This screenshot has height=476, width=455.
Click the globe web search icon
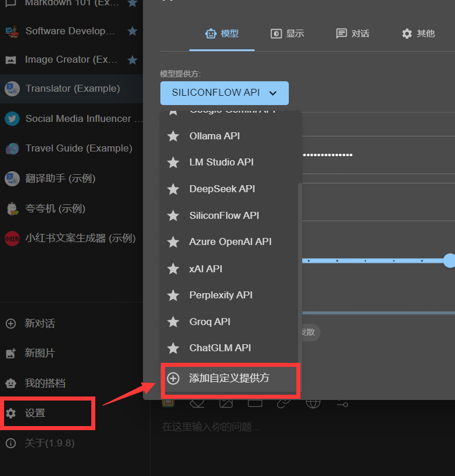point(313,403)
